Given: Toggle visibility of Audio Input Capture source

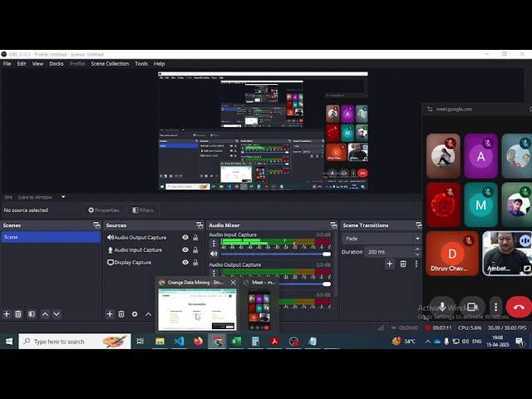Looking at the screenshot, I should 185,250.
